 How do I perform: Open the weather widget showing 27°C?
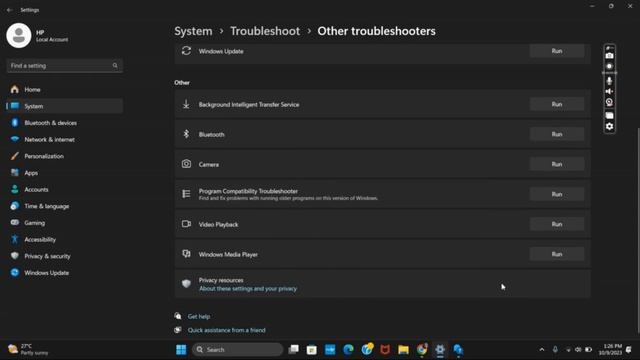pyautogui.click(x=29, y=349)
